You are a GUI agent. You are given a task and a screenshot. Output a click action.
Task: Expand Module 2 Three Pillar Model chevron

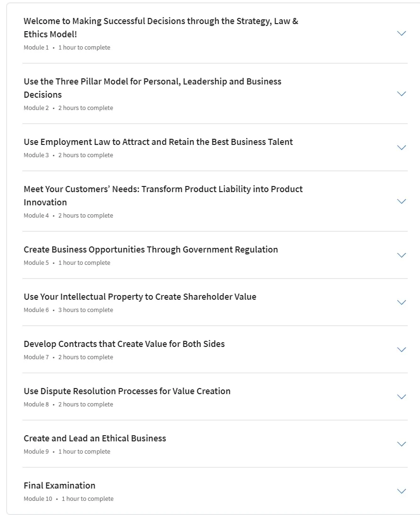point(401,94)
